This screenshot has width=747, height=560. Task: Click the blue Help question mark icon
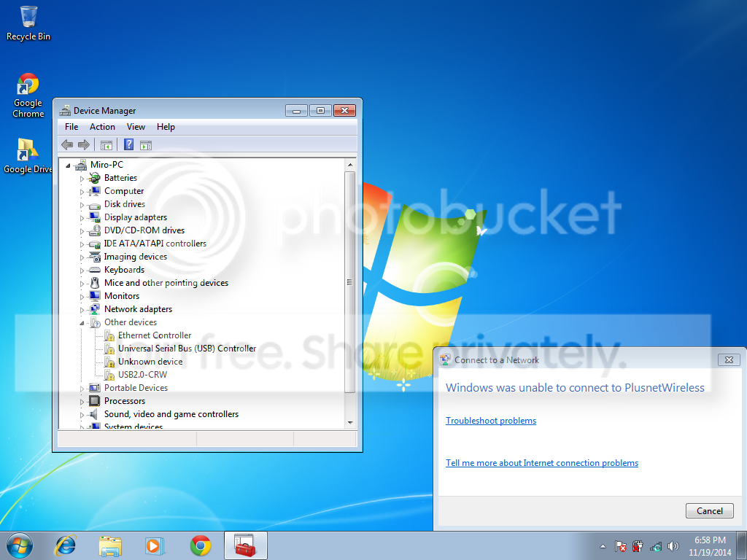coord(128,145)
